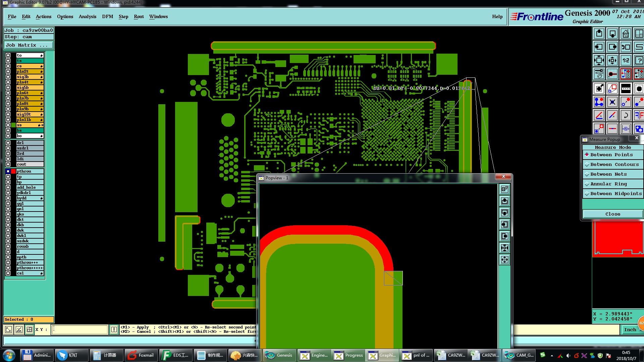This screenshot has height=362, width=644.
Task: Toggle checkbox for the drl layer
Action: tap(8, 143)
